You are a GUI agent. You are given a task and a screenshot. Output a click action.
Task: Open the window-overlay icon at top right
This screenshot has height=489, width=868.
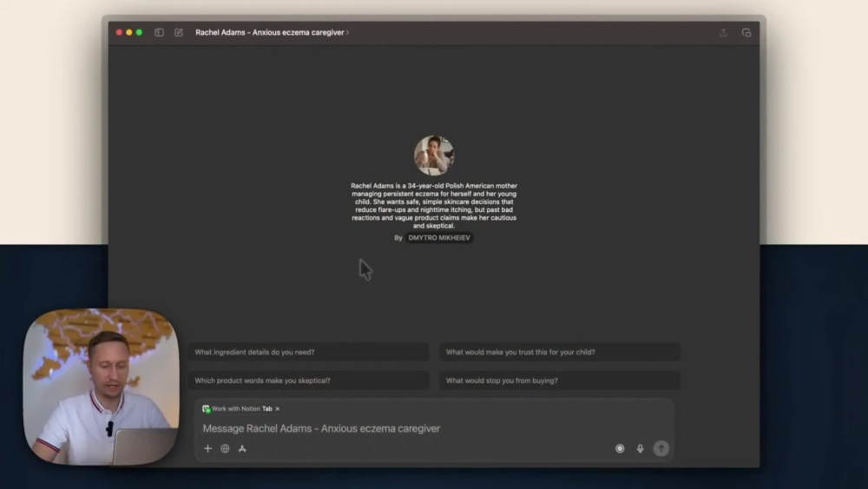click(x=746, y=33)
